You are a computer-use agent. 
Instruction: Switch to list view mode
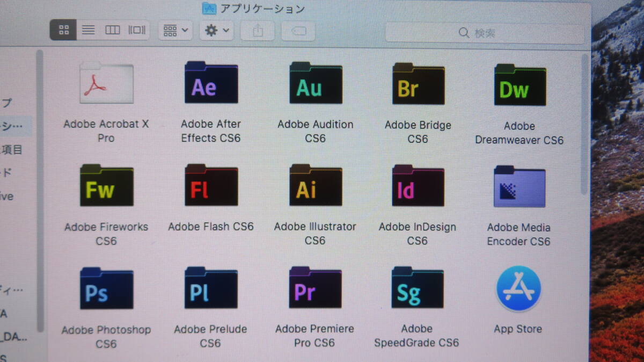[88, 30]
